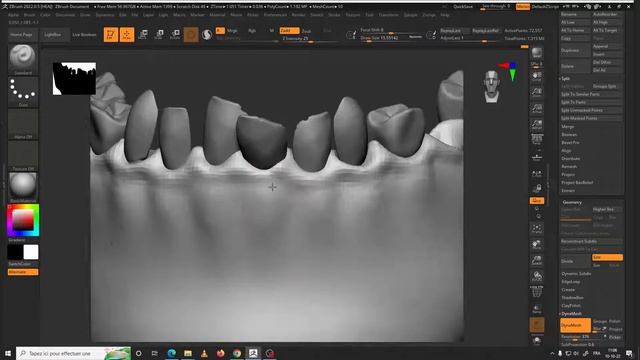Select the Move transform tool
The width and height of the screenshot is (640, 360).
(143, 35)
